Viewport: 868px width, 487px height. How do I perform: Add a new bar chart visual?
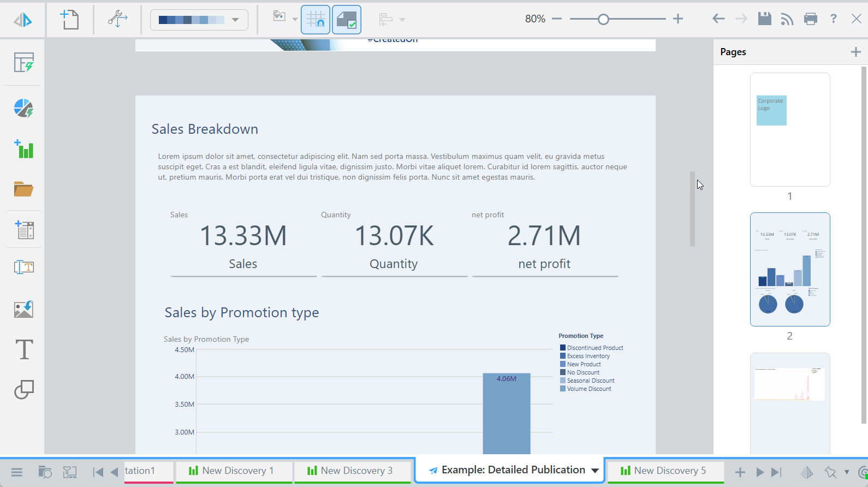click(23, 149)
